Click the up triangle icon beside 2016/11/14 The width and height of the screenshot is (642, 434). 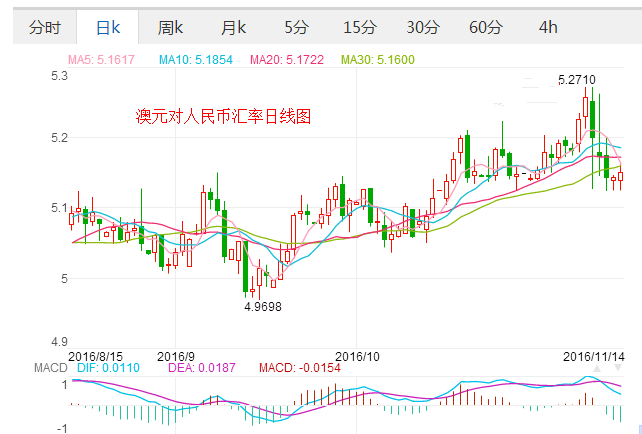pyautogui.click(x=597, y=368)
